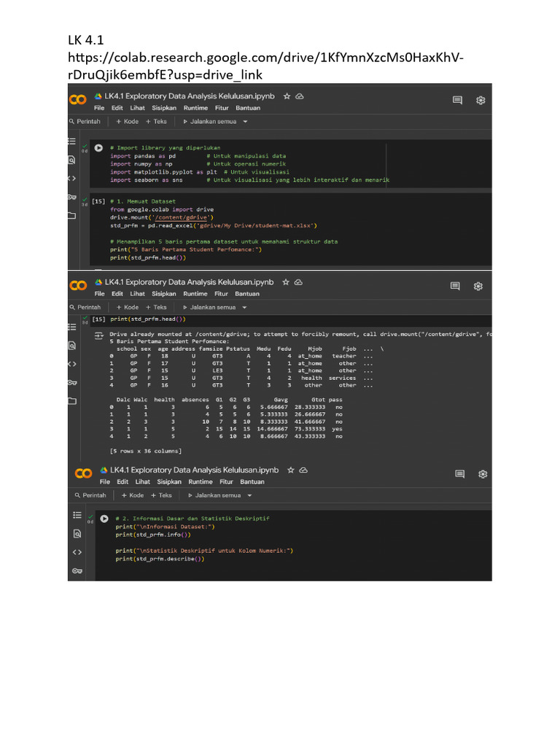560x747 pixels.
Task: Click the '[5 rows x 36 columns]' output text
Action: point(146,451)
